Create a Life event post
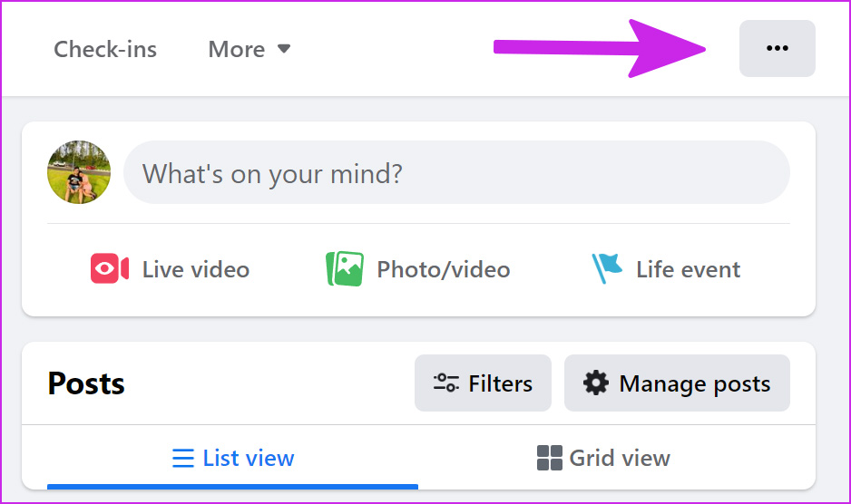The width and height of the screenshot is (851, 504). (666, 269)
